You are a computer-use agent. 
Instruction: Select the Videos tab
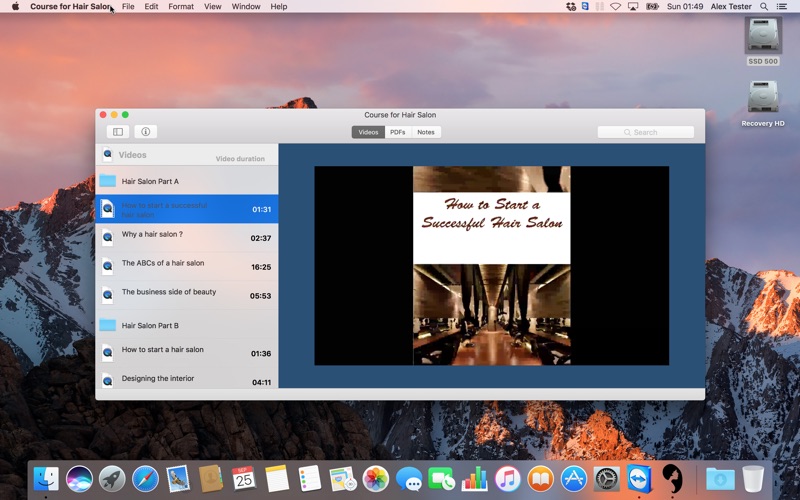[368, 132]
